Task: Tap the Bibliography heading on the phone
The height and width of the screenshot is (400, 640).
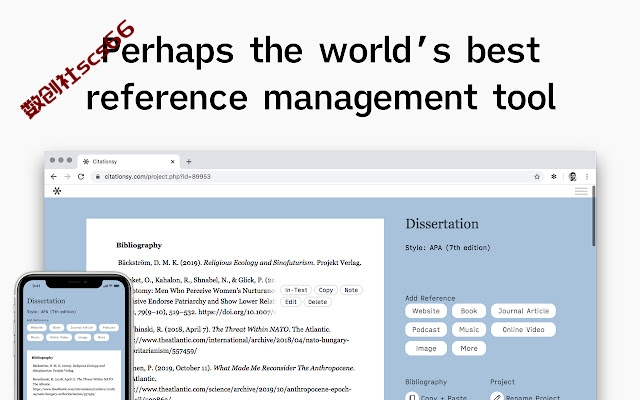Action: click(x=42, y=357)
